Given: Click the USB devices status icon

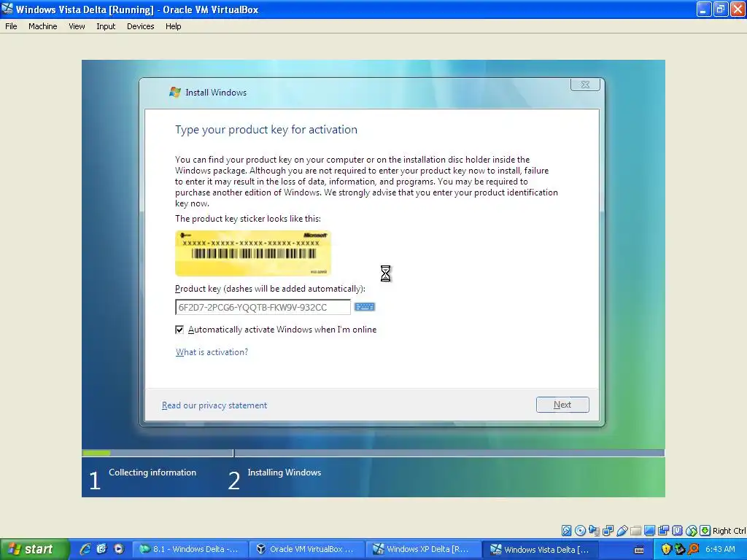Looking at the screenshot, I should pos(622,531).
